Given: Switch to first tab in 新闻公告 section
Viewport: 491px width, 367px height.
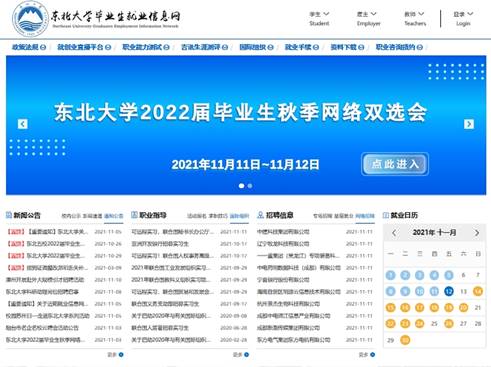Looking at the screenshot, I should tap(71, 216).
